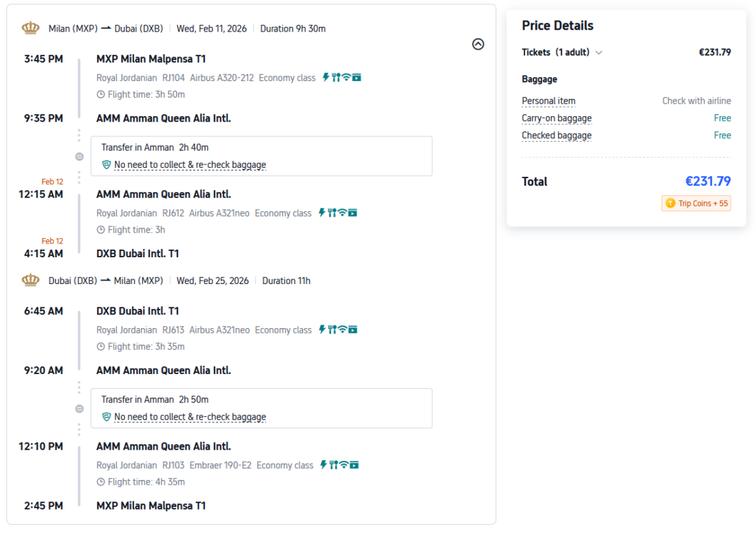Click the power outlet icon on flight RJ104
The image size is (756, 533).
click(326, 78)
